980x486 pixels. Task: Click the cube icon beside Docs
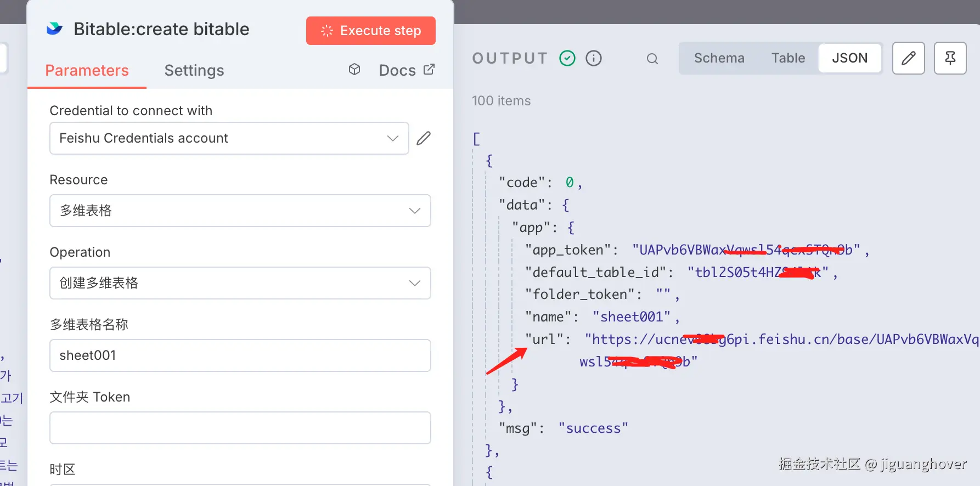click(354, 69)
